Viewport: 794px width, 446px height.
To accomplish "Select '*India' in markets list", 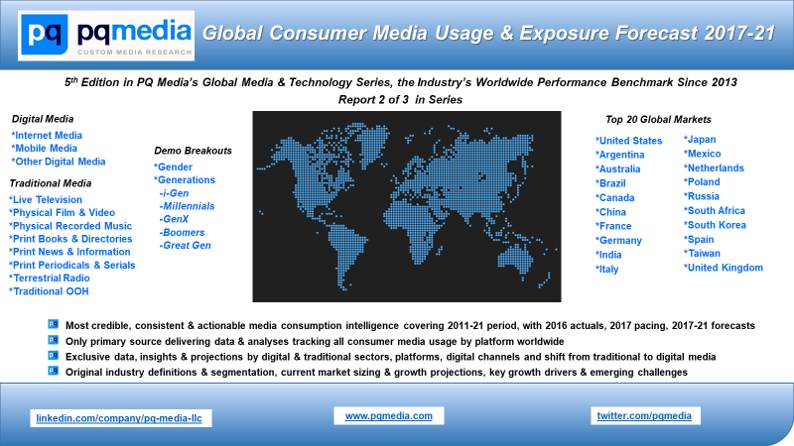I will click(x=608, y=255).
